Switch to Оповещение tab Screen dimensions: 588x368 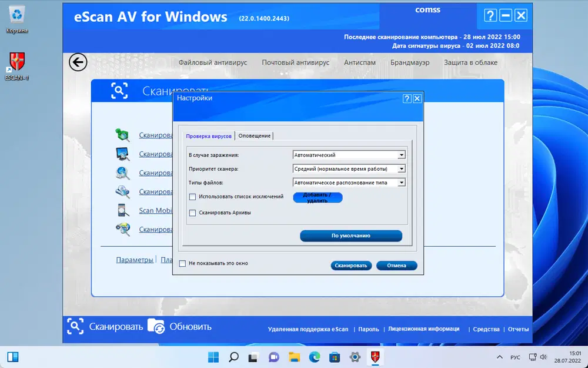pyautogui.click(x=254, y=136)
